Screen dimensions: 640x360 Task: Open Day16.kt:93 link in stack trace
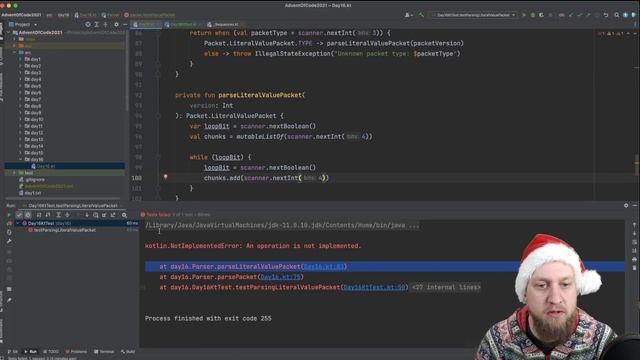[324, 267]
